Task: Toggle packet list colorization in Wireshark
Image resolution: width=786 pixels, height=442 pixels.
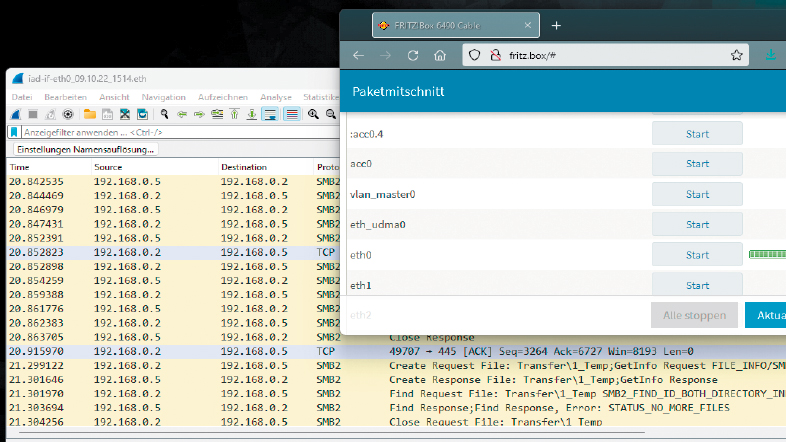Action: 291,115
